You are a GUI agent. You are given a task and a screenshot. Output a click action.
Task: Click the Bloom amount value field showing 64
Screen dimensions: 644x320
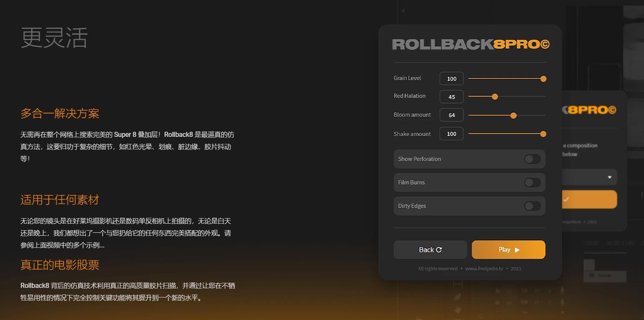click(452, 115)
